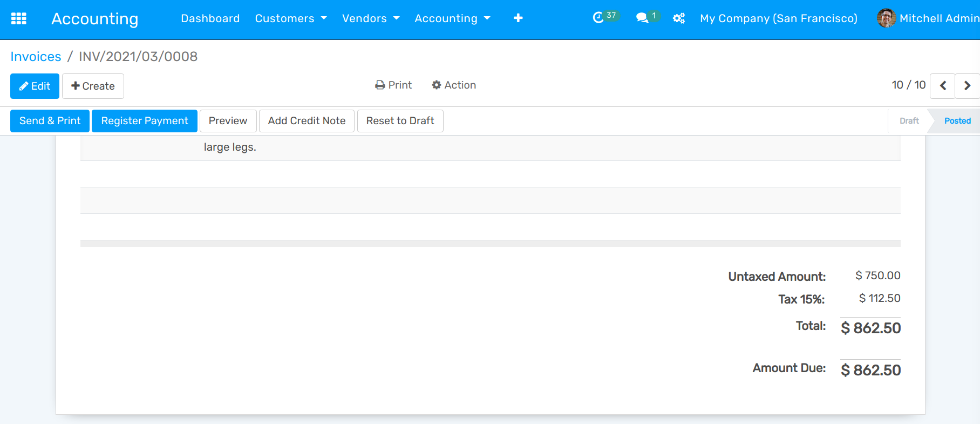Open activities clock icon with 37 badge
Viewport: 980px width, 424px height.
[x=598, y=18]
